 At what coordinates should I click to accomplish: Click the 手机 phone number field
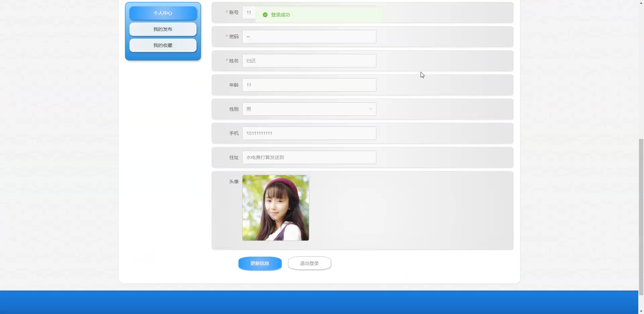pyautogui.click(x=309, y=133)
